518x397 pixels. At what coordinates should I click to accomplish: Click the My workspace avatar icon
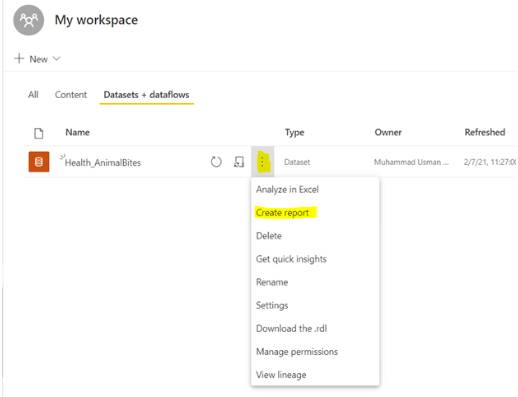tap(29, 20)
